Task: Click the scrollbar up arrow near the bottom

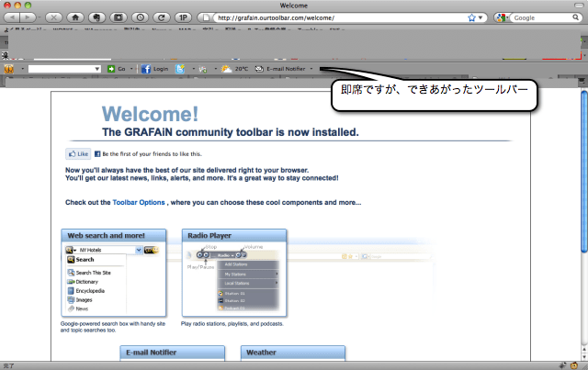Action: (584, 350)
